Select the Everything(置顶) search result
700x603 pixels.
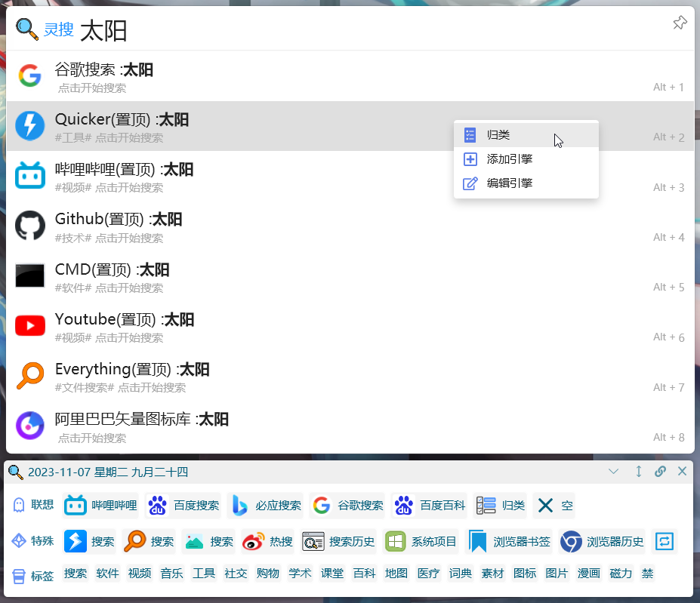tap(350, 376)
